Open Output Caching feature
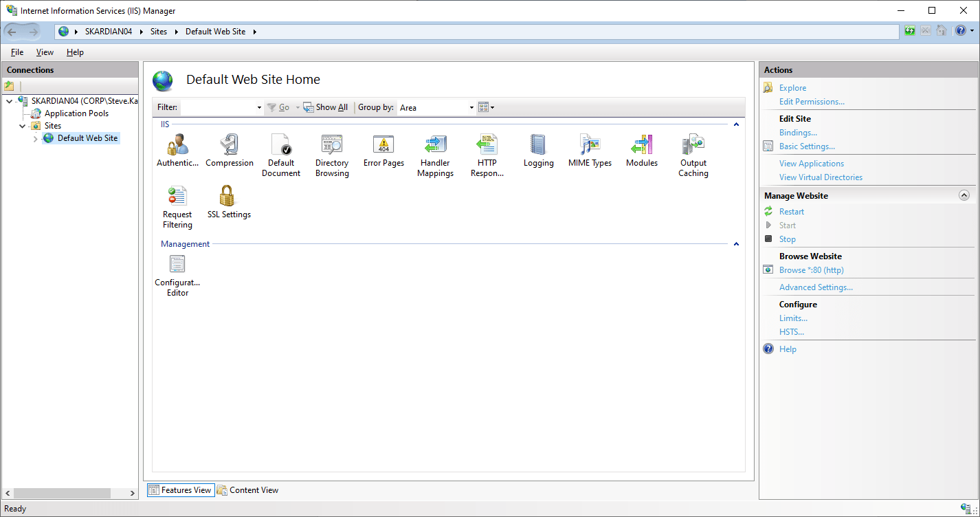980x517 pixels. [693, 155]
